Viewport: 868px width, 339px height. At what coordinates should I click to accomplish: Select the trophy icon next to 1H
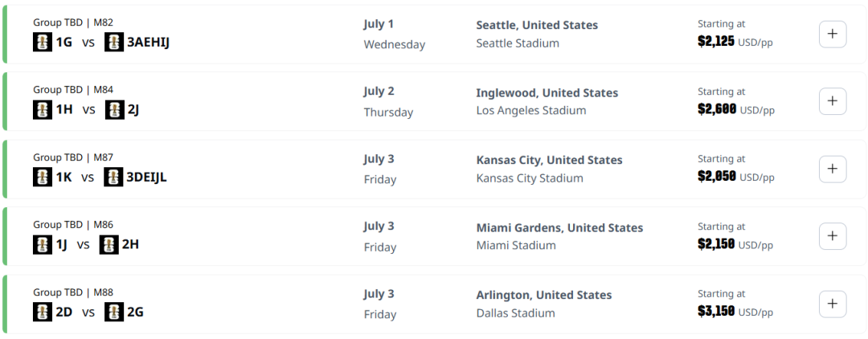point(43,109)
